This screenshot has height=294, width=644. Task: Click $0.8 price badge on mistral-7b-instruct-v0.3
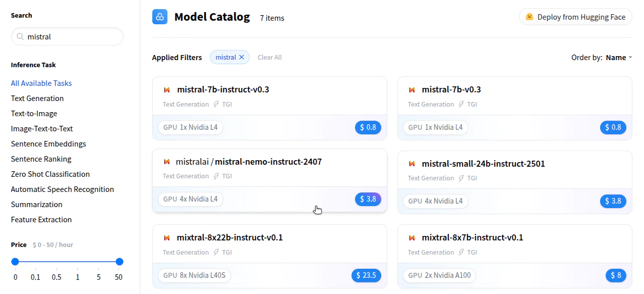click(x=368, y=127)
